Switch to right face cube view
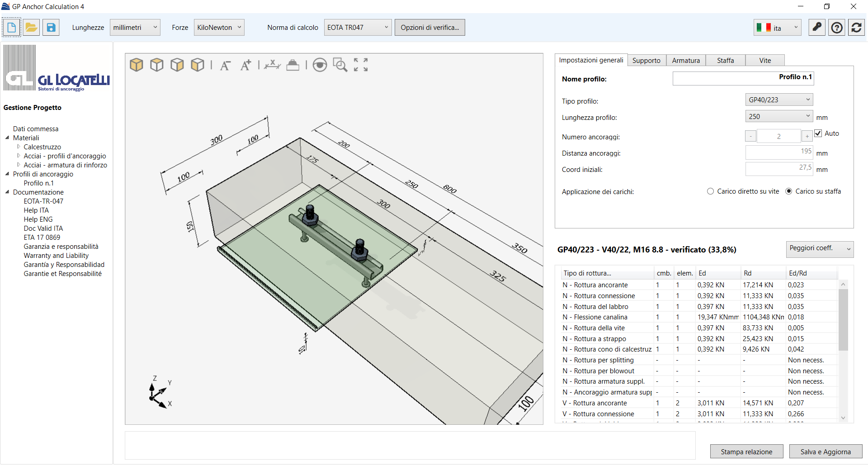This screenshot has width=868, height=466. pos(177,65)
